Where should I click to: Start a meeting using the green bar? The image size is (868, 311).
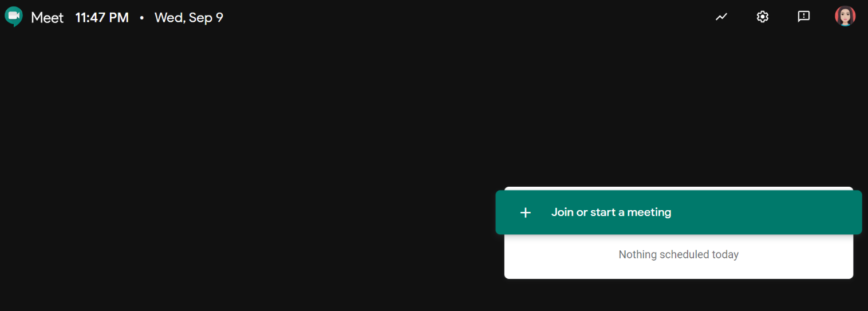pyautogui.click(x=678, y=212)
